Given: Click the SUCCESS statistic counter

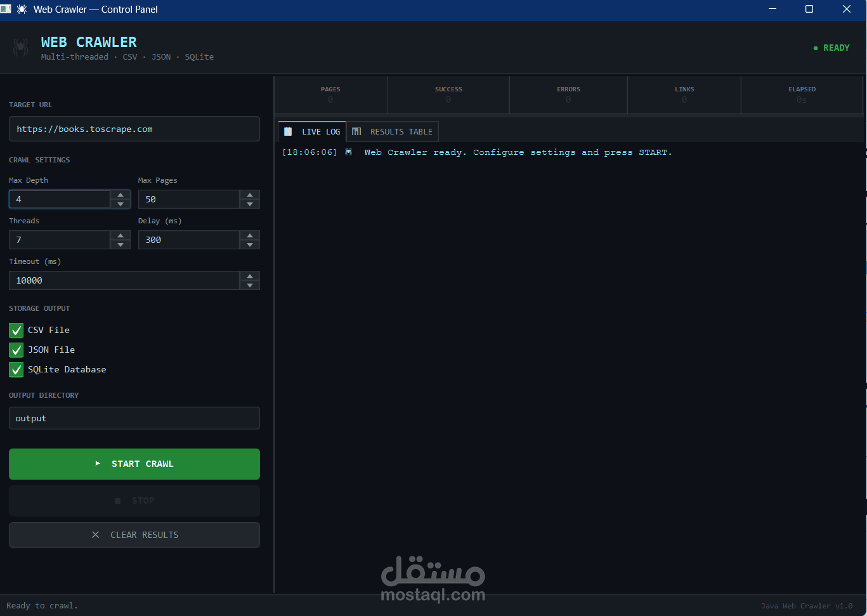Looking at the screenshot, I should pos(448,95).
